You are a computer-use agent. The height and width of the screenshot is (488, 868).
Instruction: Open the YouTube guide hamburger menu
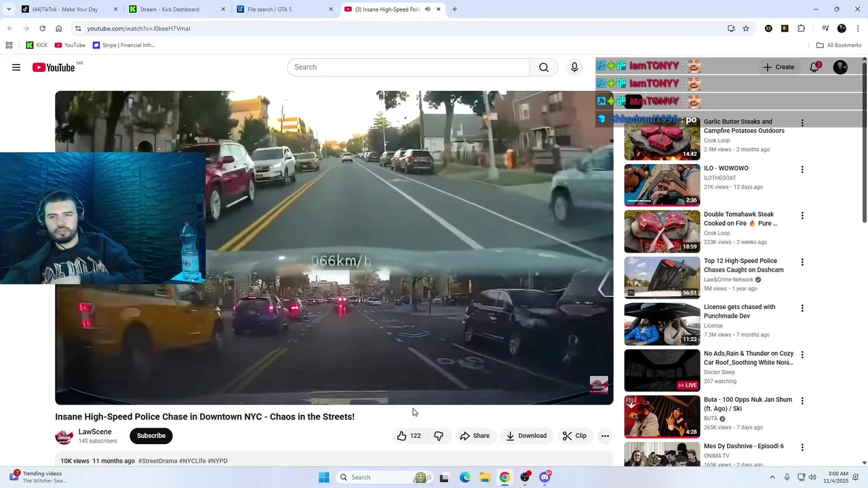[x=16, y=67]
